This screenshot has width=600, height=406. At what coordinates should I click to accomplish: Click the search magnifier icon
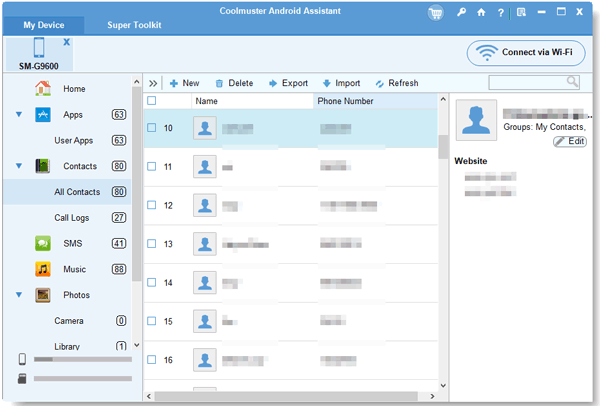(572, 82)
